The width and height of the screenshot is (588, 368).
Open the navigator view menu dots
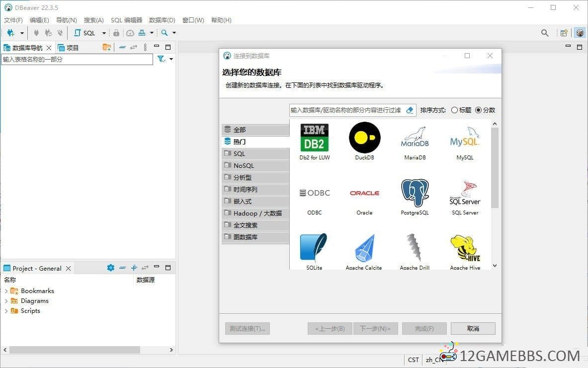(x=145, y=47)
